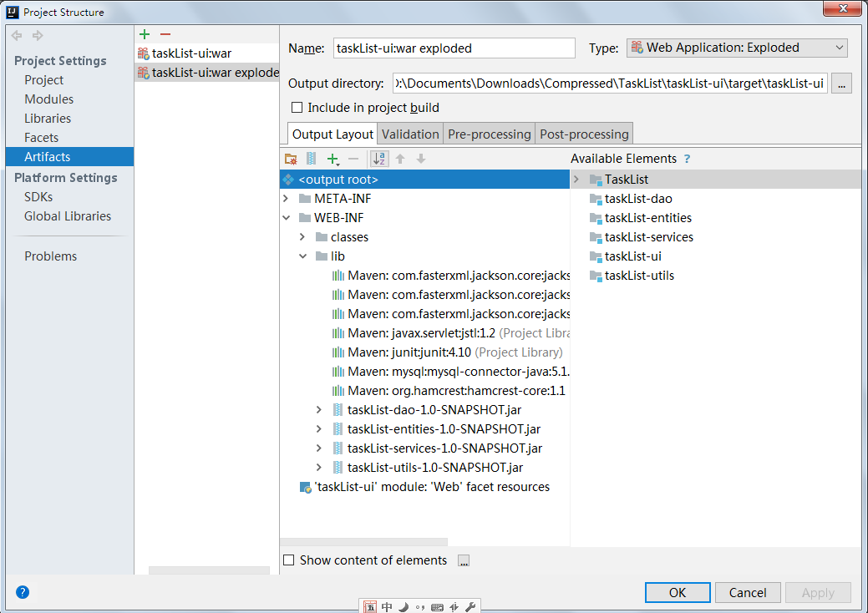This screenshot has height=613, width=868.
Task: Confirm with the OK button
Action: point(678,592)
